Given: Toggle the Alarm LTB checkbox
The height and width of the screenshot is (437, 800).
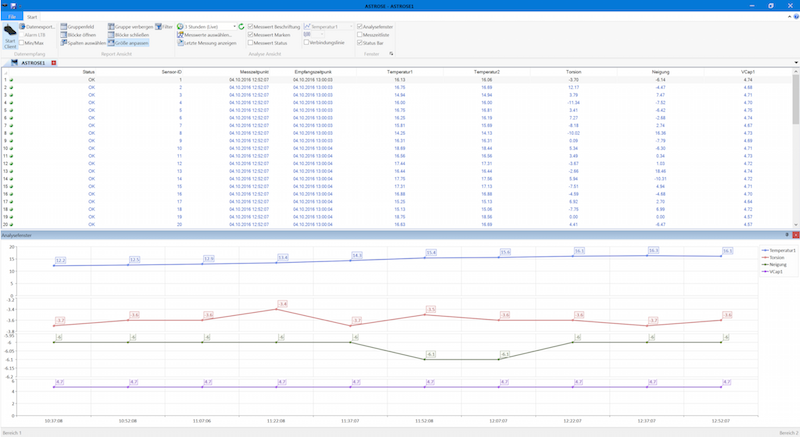Looking at the screenshot, I should [x=21, y=35].
